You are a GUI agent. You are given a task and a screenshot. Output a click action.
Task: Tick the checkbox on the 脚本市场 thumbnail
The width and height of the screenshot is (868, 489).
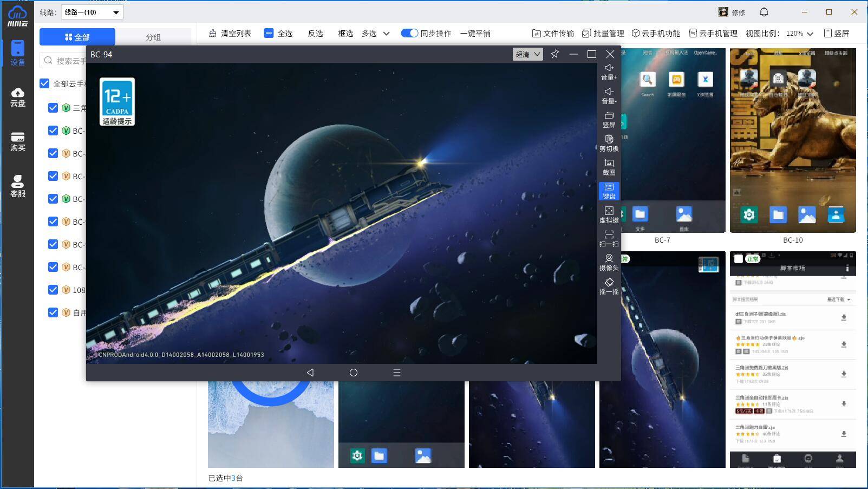click(x=739, y=259)
